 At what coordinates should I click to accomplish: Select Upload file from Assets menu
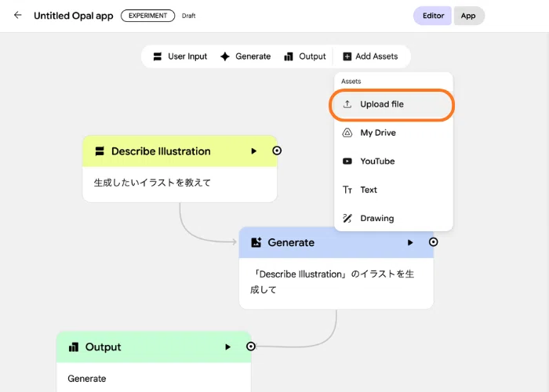[392, 104]
